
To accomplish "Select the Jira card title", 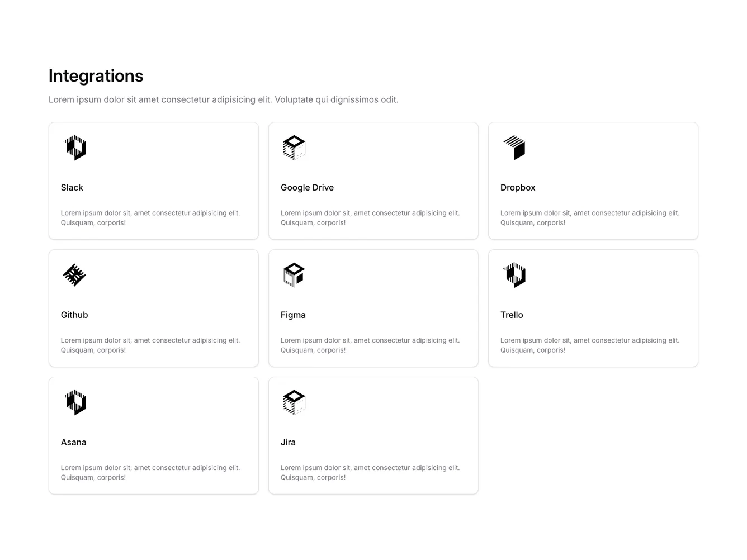I will pos(288,443).
